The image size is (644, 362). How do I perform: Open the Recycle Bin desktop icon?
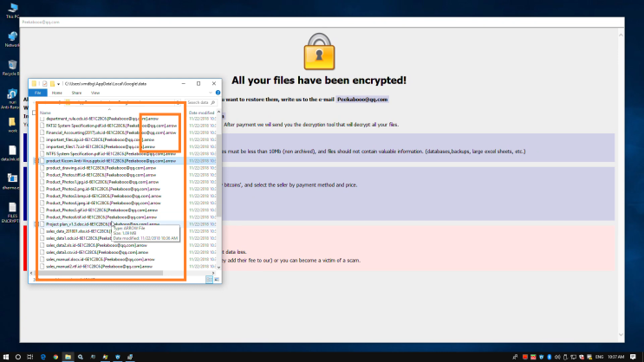(12, 68)
